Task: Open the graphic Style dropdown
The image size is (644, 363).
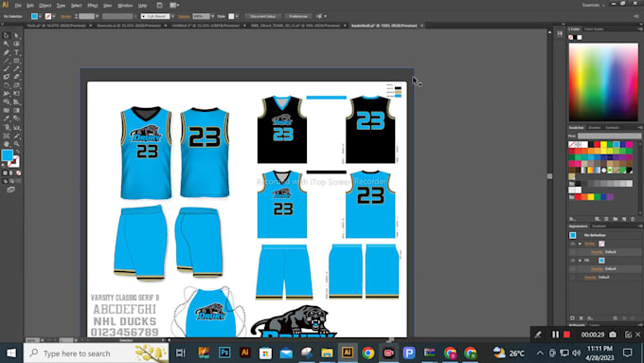Action: pos(237,16)
